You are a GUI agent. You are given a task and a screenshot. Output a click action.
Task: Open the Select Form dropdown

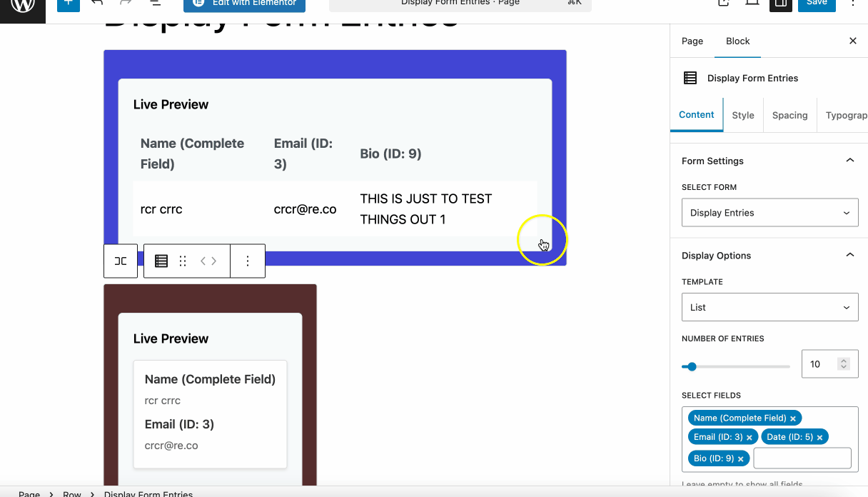point(769,213)
